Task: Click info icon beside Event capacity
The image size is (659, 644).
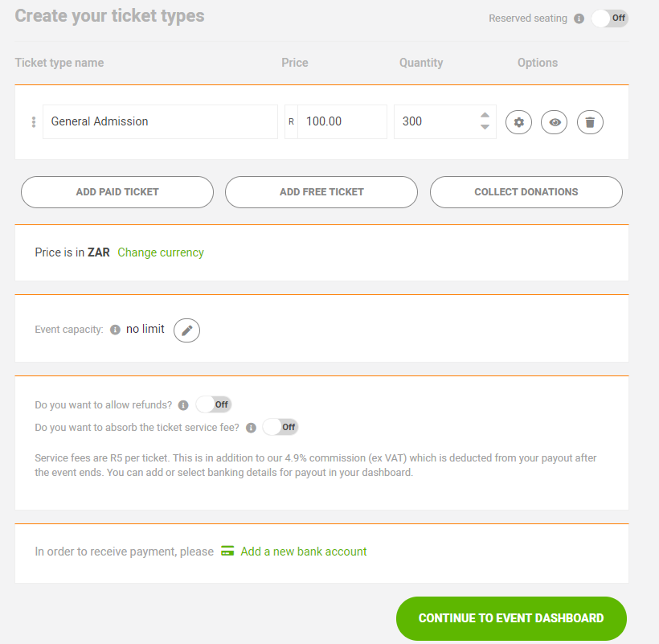Action: tap(115, 330)
